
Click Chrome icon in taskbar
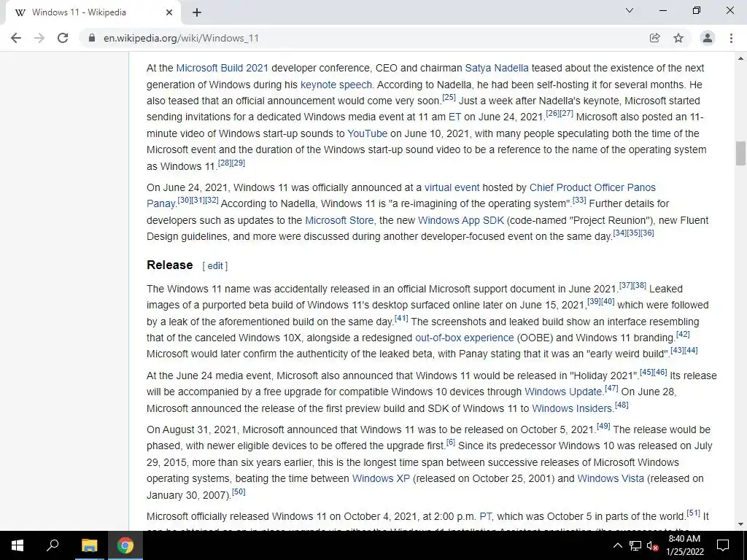tap(125, 545)
